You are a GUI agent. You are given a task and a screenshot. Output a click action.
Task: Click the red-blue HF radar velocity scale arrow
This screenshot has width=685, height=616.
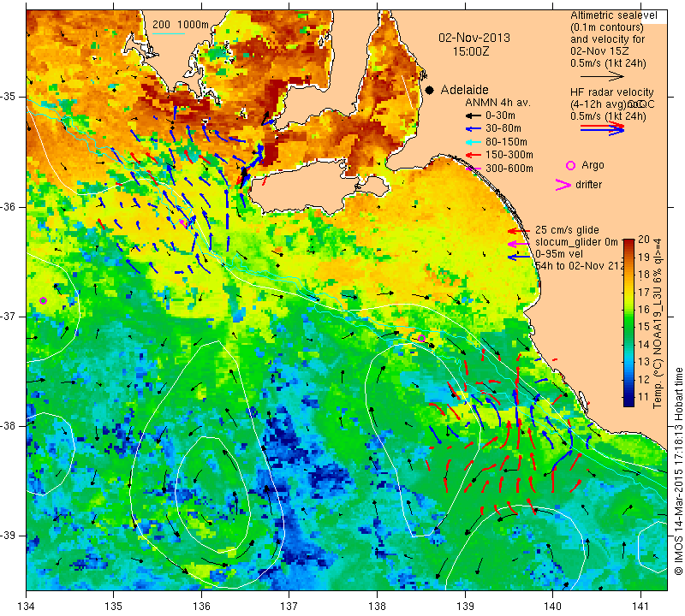coord(603,128)
